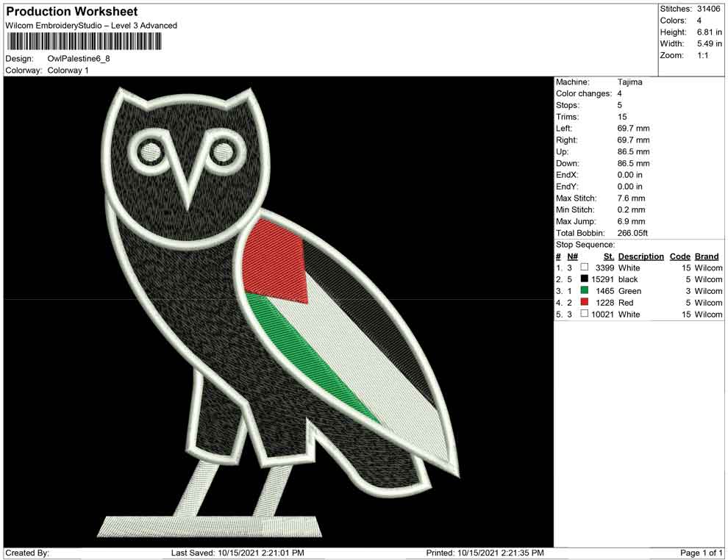Click the 'Code' column header

[679, 256]
